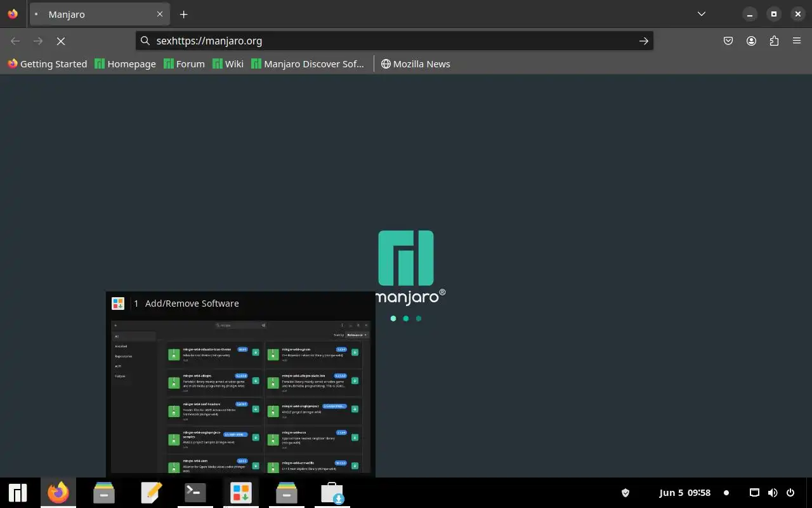Close the Manjaro tab
Image resolution: width=812 pixels, height=508 pixels.
(160, 14)
